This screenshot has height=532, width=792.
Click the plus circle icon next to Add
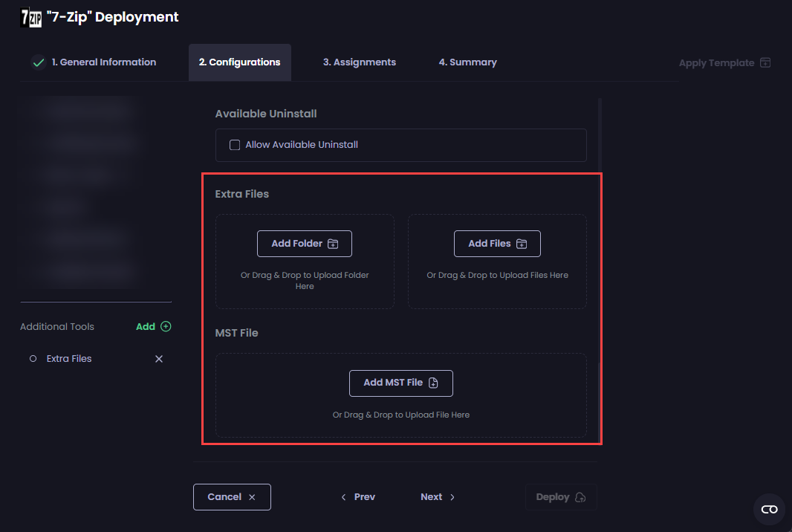[166, 326]
